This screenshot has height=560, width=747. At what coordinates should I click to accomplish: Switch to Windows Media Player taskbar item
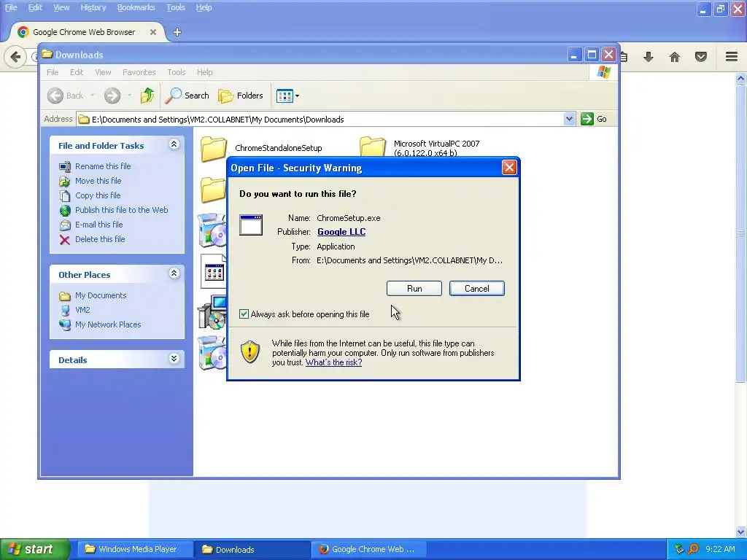coord(135,549)
